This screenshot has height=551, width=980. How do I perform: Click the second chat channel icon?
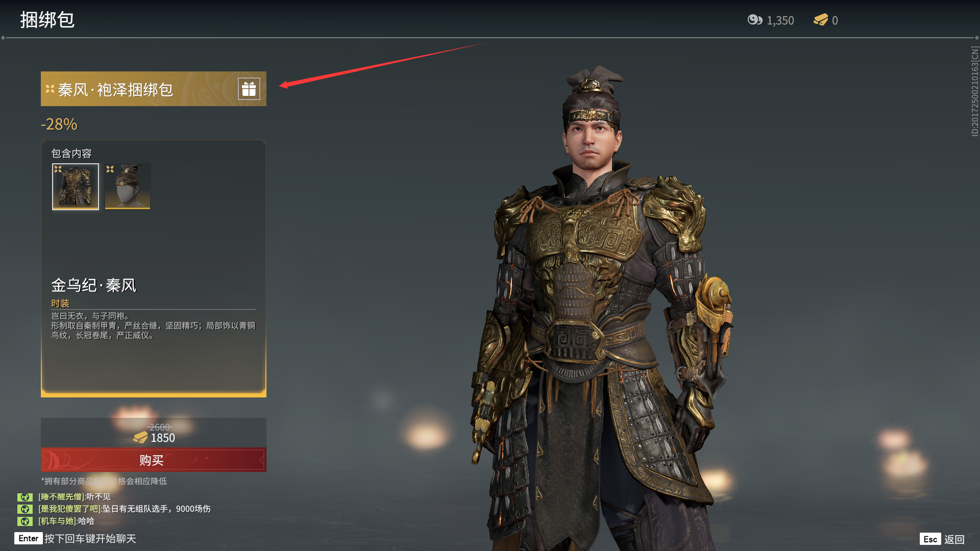[x=24, y=509]
